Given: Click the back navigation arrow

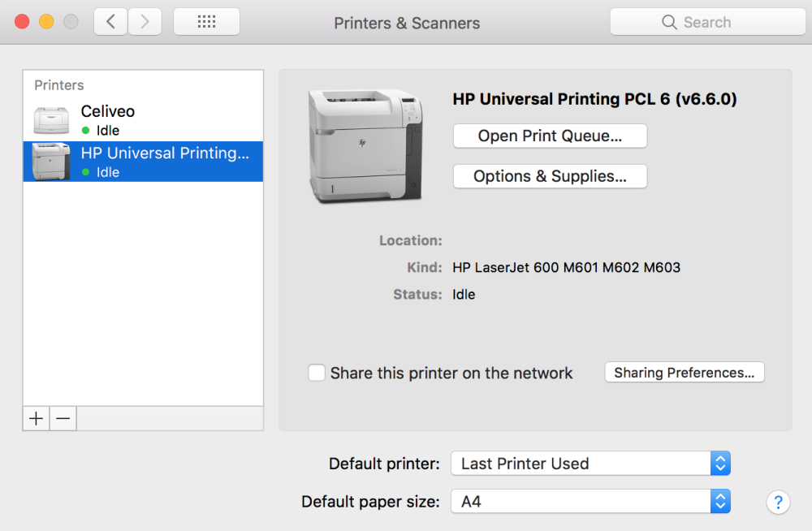Looking at the screenshot, I should (110, 21).
